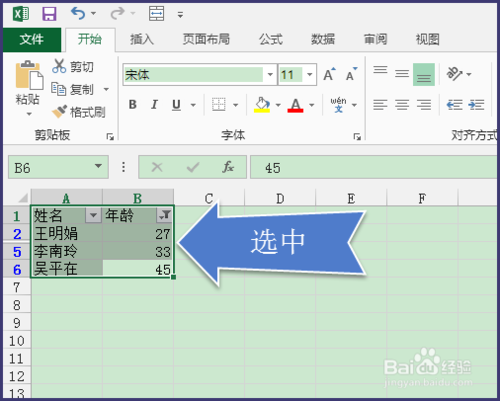500x401 pixels.
Task: Click the Save icon in quick access toolbar
Action: click(x=49, y=14)
